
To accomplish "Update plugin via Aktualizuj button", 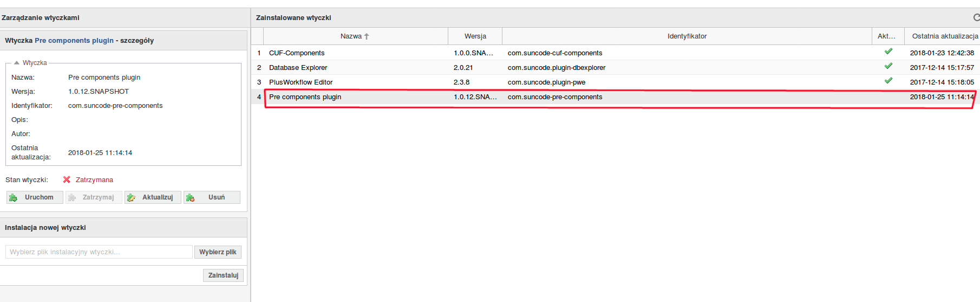I will click(153, 197).
